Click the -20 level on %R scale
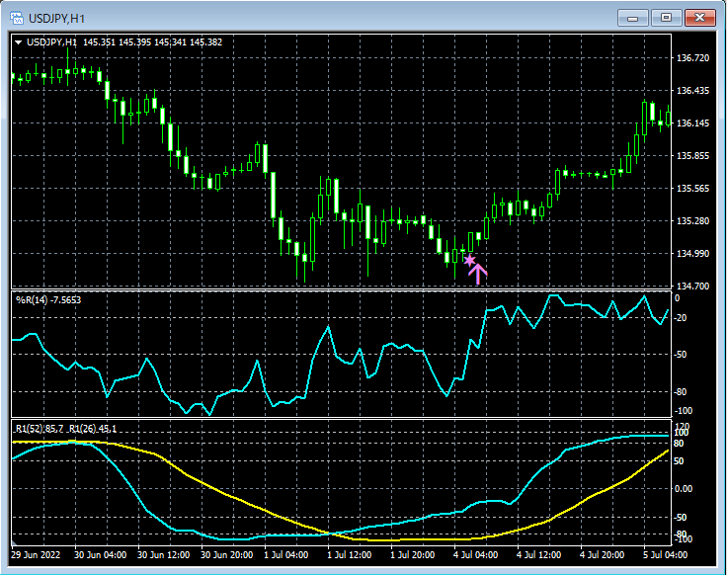This screenshot has width=728, height=575. [682, 318]
